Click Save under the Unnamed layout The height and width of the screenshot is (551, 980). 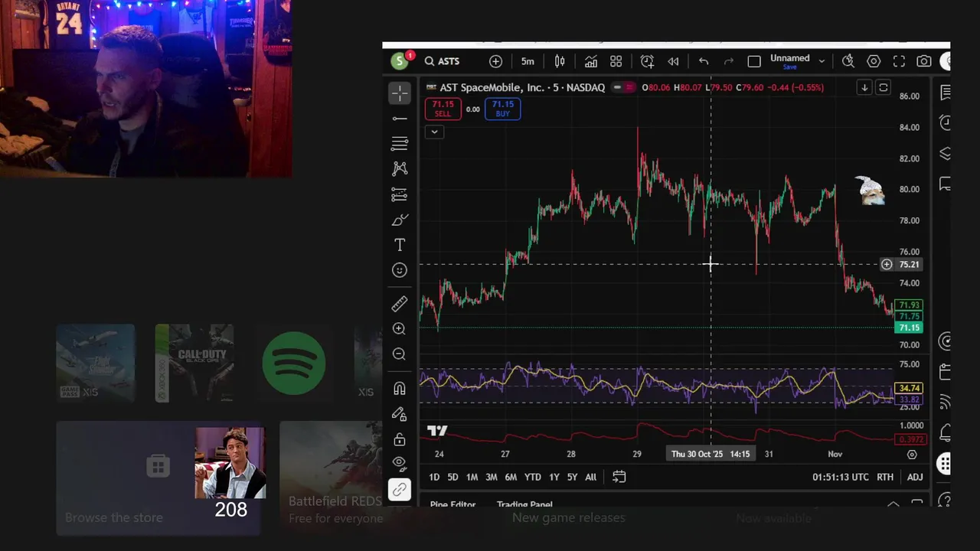[x=789, y=67]
